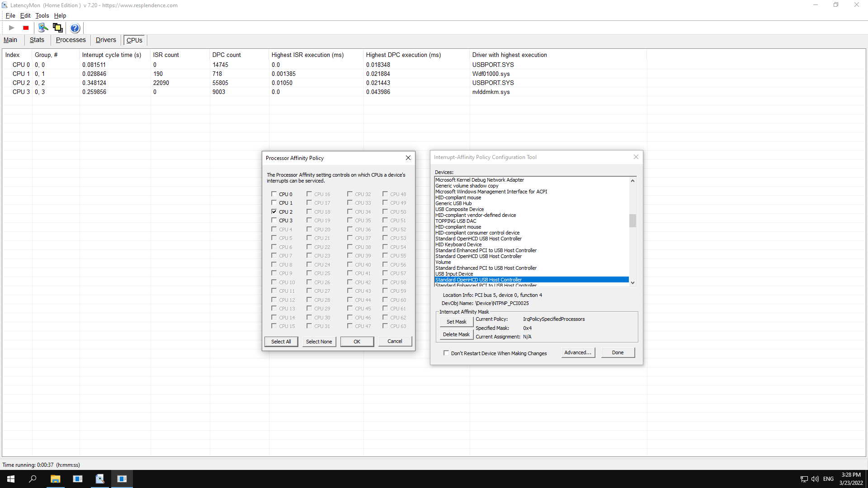Click Done in Interrupt-Affinity tool
868x488 pixels.
click(618, 352)
